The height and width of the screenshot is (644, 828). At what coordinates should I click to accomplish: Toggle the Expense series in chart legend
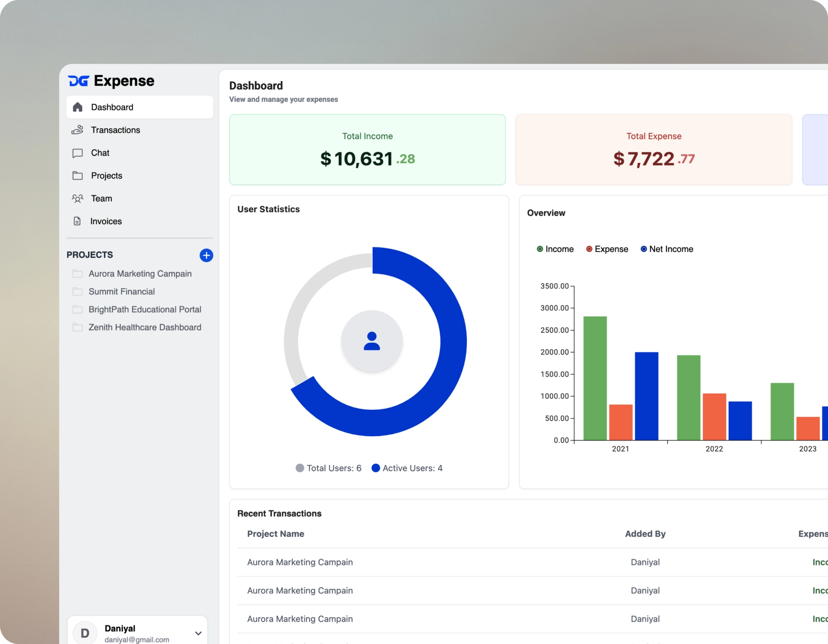point(607,249)
